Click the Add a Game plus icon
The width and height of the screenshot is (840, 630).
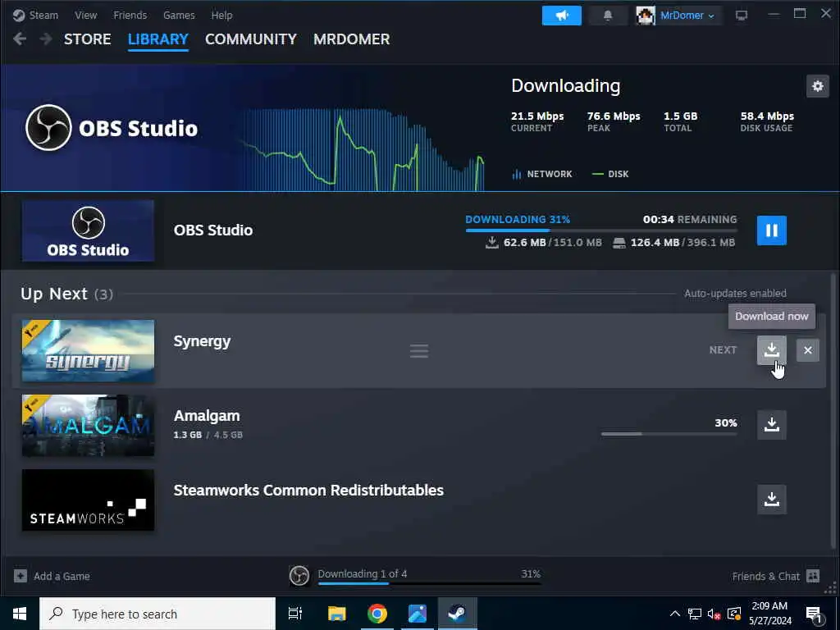[21, 576]
